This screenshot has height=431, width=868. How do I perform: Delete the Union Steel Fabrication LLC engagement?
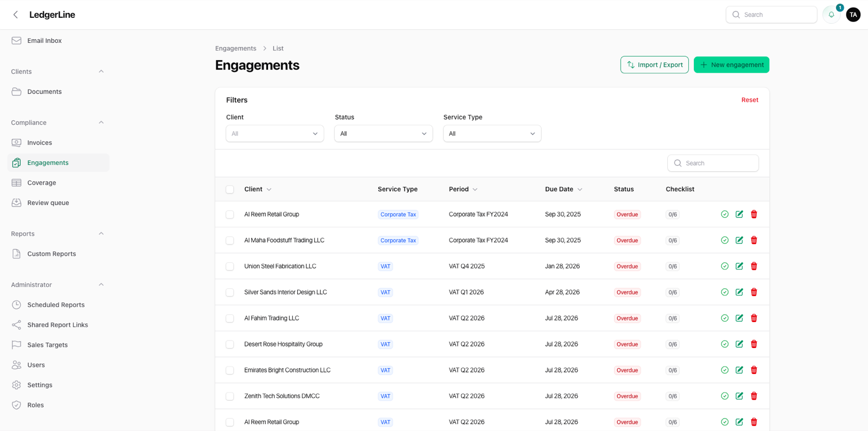tap(754, 266)
